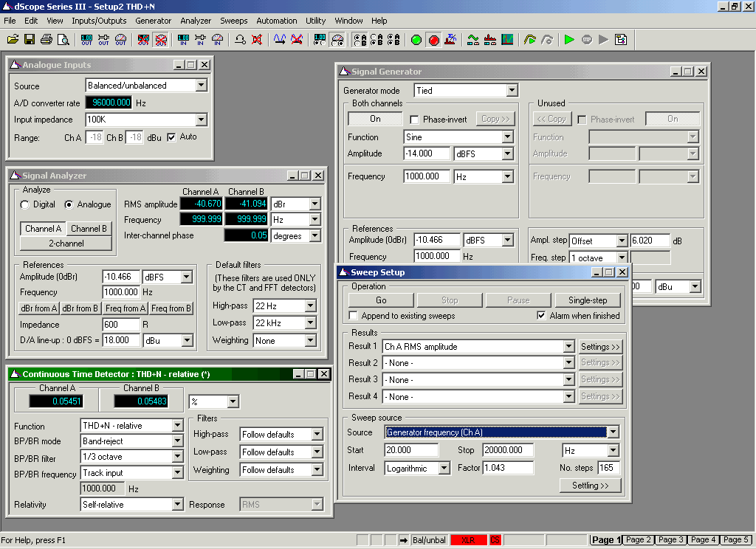Viewport: 756px width, 549px height.
Task: Uncheck 'Alarm when finished'
Action: [x=541, y=316]
